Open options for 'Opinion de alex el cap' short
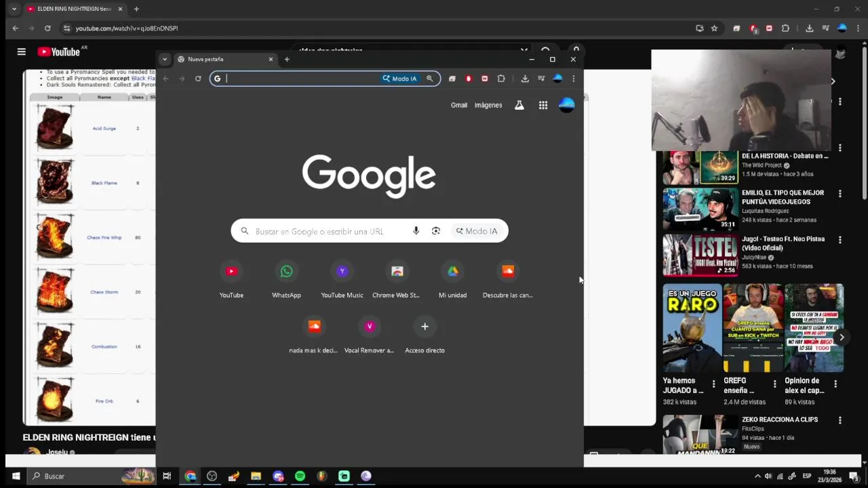This screenshot has width=868, height=488. coord(835,384)
